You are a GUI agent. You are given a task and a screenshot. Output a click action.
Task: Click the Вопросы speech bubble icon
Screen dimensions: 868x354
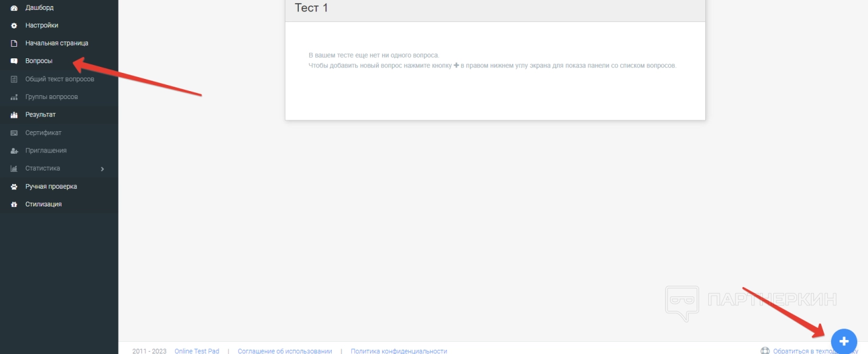coord(14,61)
